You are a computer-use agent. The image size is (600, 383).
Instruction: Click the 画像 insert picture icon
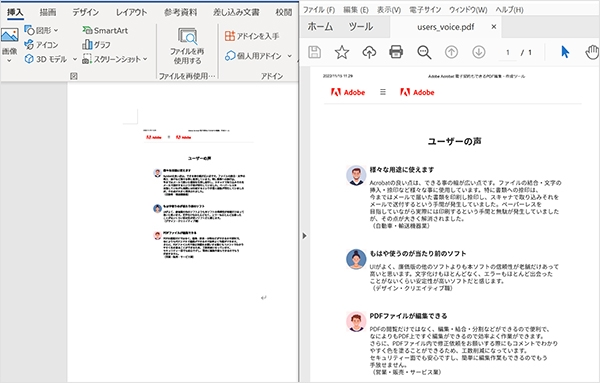[10, 36]
